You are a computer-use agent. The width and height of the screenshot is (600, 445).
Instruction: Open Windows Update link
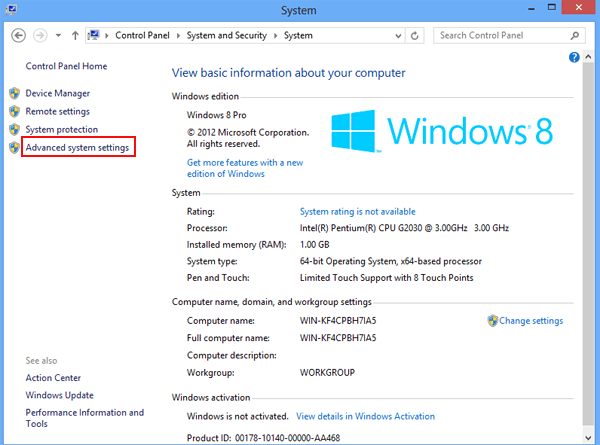click(59, 395)
